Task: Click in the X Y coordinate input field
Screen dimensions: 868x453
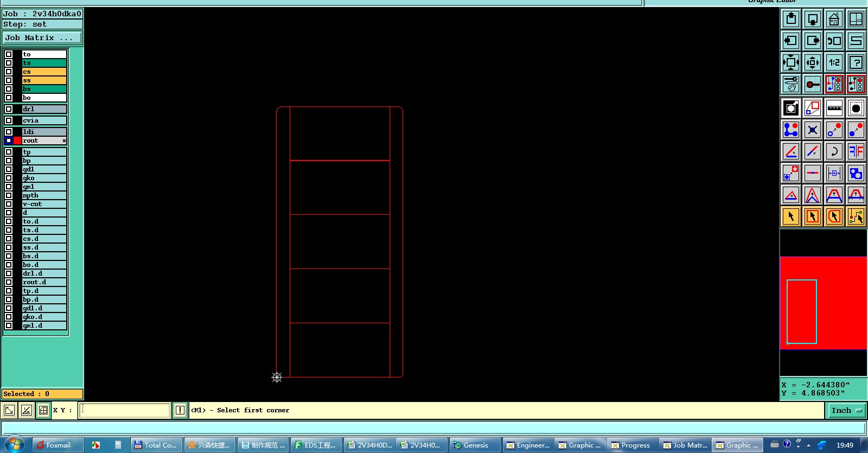Action: tap(125, 410)
